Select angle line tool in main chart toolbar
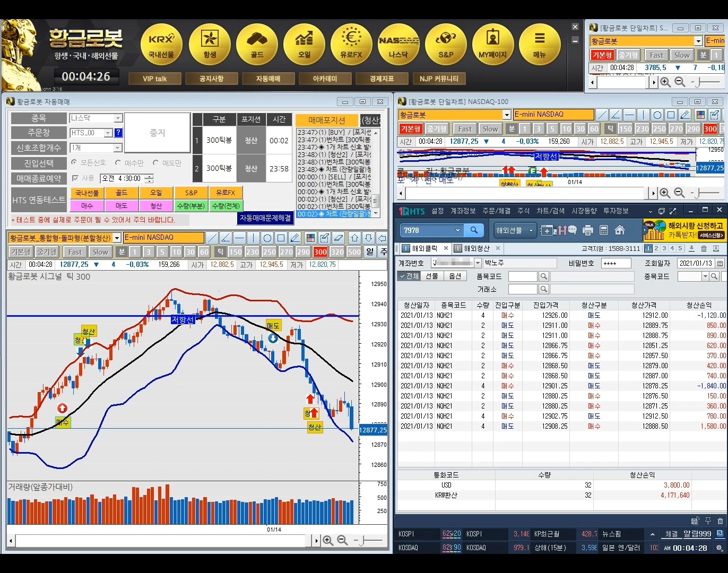The width and height of the screenshot is (728, 573). click(226, 238)
